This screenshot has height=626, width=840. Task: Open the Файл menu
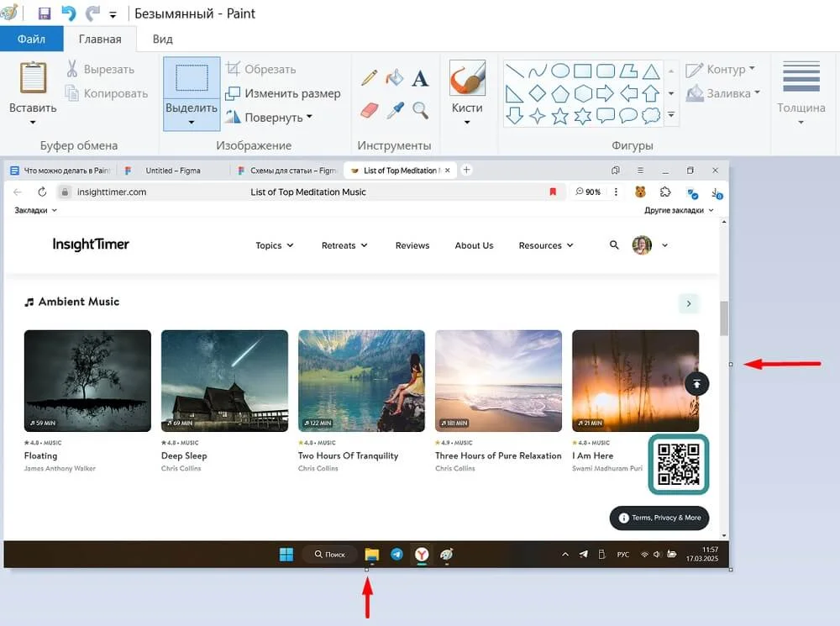point(31,39)
